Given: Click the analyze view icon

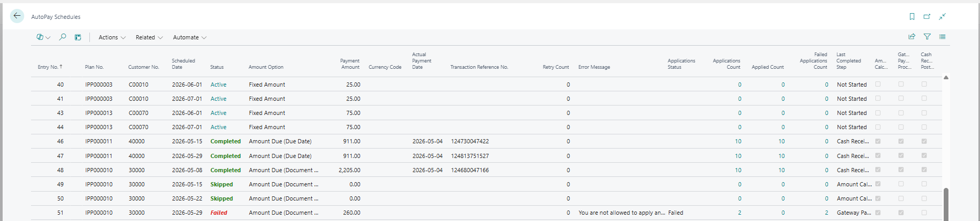Looking at the screenshot, I should [78, 37].
